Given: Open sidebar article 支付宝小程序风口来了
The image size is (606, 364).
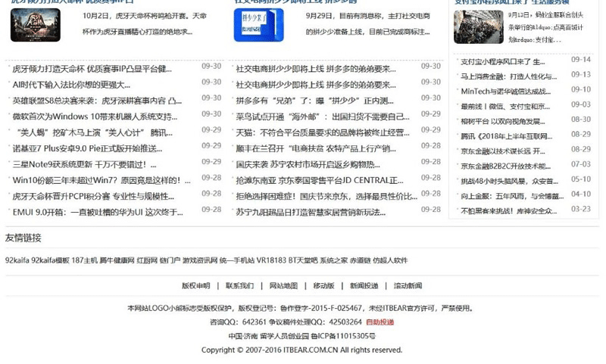Looking at the screenshot, I should (502, 62).
